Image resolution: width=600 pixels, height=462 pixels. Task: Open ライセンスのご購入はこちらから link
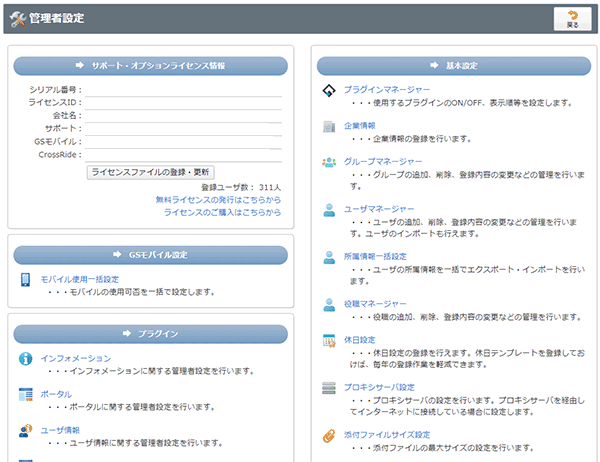(x=222, y=212)
